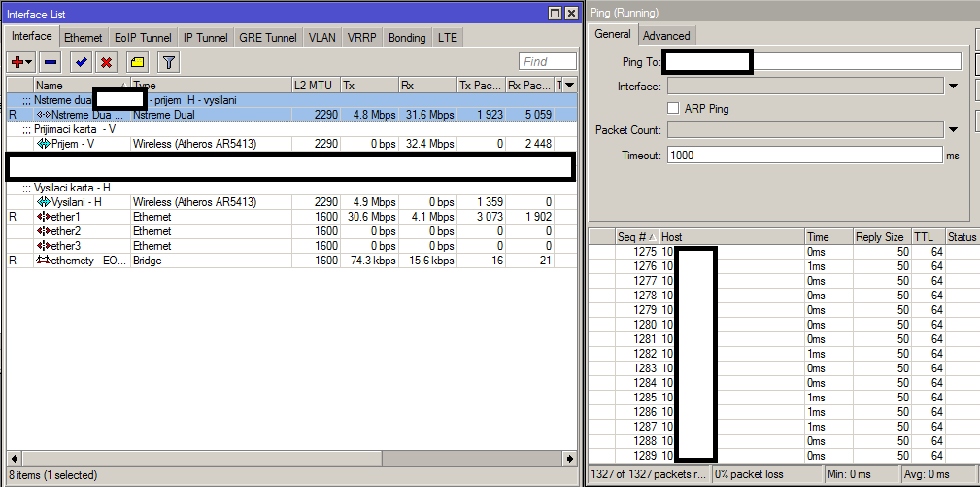
Task: Select the Nstreme Dual interface row
Action: 291,115
